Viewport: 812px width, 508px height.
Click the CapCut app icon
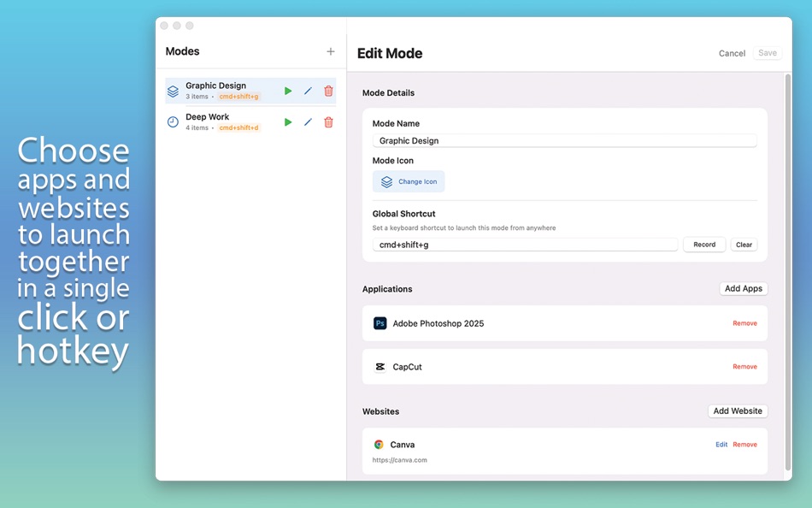380,367
